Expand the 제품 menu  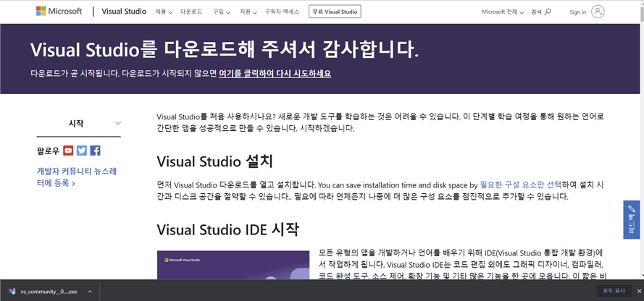164,12
